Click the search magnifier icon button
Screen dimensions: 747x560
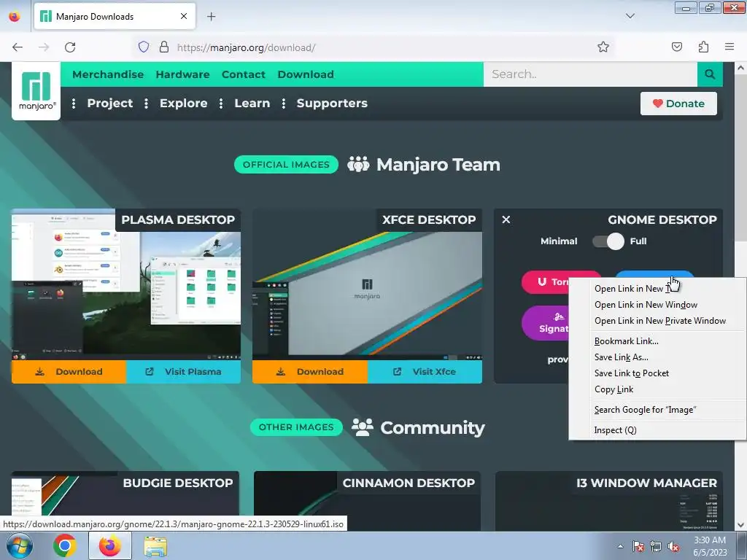coord(710,74)
